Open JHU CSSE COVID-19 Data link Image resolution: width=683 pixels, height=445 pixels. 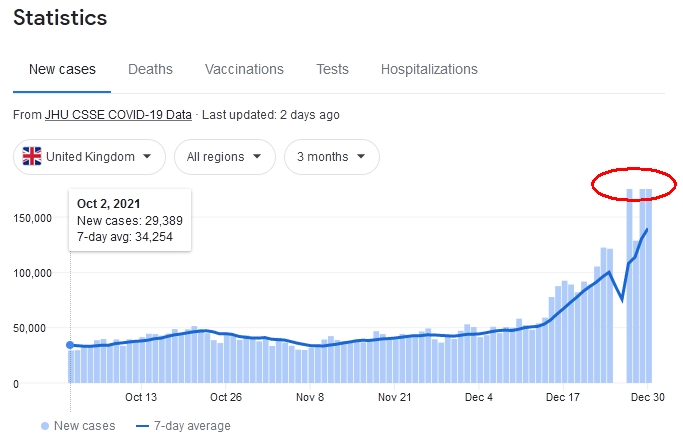118,115
